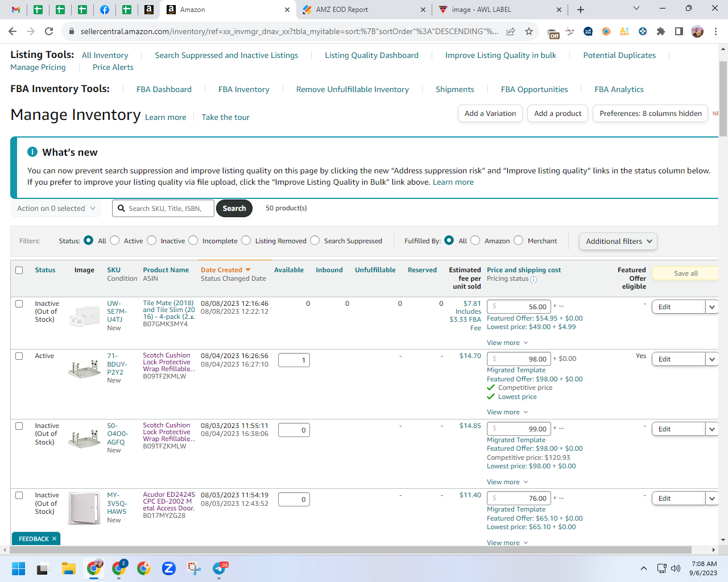This screenshot has width=728, height=582.
Task: Open the Windows Start menu
Action: (x=18, y=568)
